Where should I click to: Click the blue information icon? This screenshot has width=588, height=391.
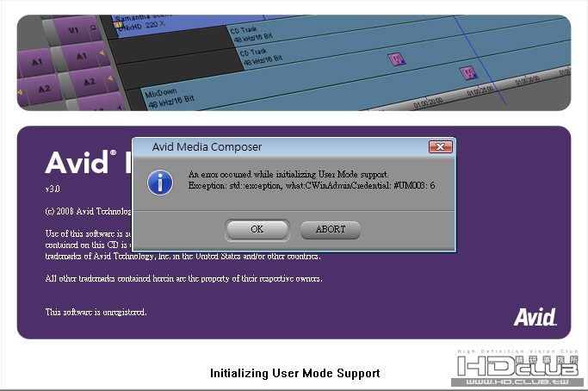pyautogui.click(x=160, y=183)
